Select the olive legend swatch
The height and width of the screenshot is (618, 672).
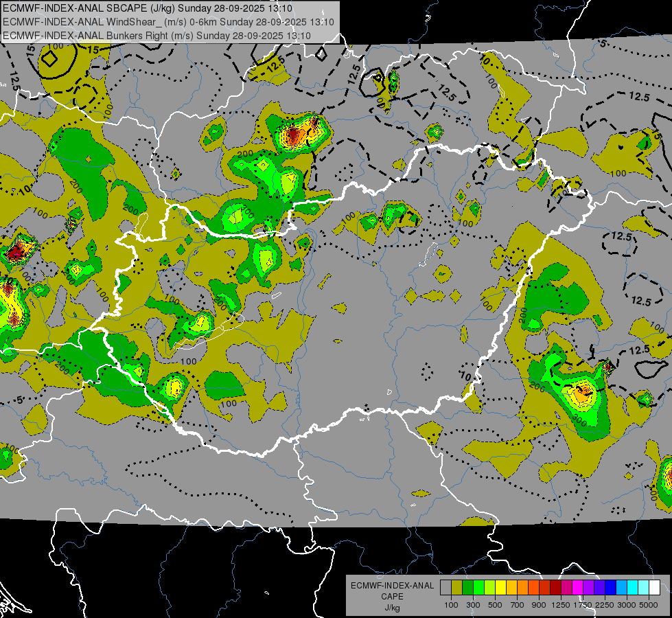pyautogui.click(x=457, y=588)
